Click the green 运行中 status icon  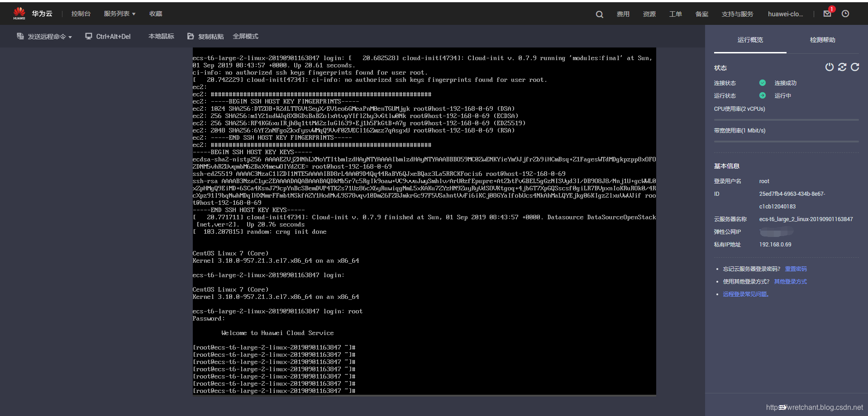pyautogui.click(x=763, y=95)
